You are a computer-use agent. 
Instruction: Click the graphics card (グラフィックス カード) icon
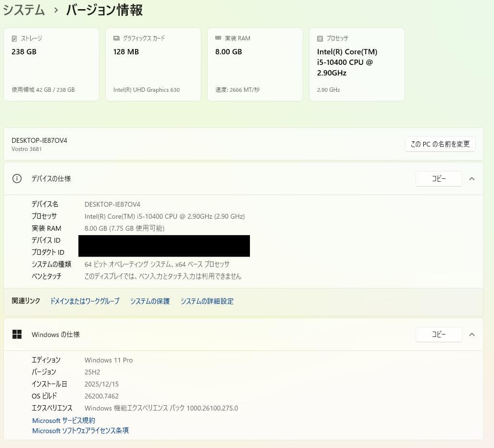(116, 38)
